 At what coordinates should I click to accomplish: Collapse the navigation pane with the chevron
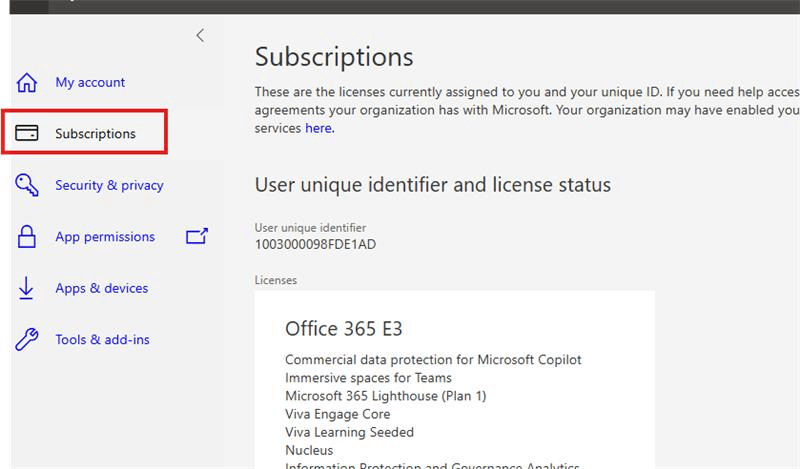point(200,35)
